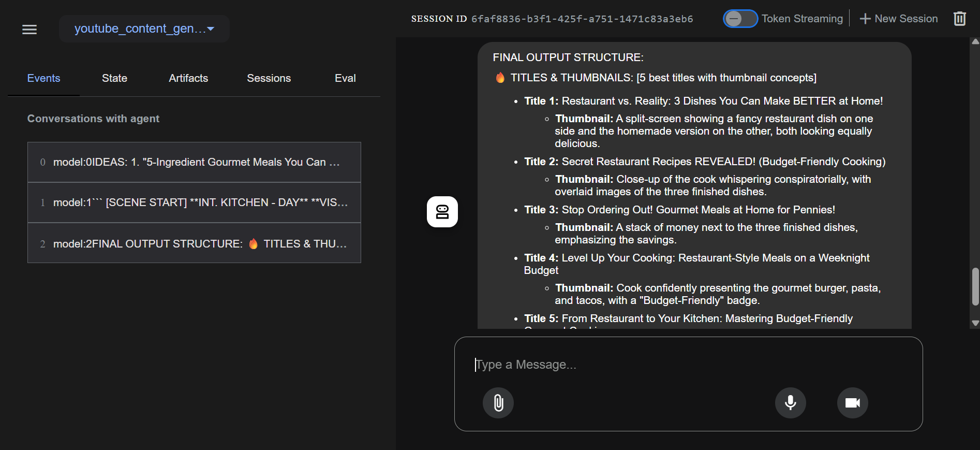Click the SESSION ID label
Viewport: 980px width, 450px height.
tap(439, 19)
